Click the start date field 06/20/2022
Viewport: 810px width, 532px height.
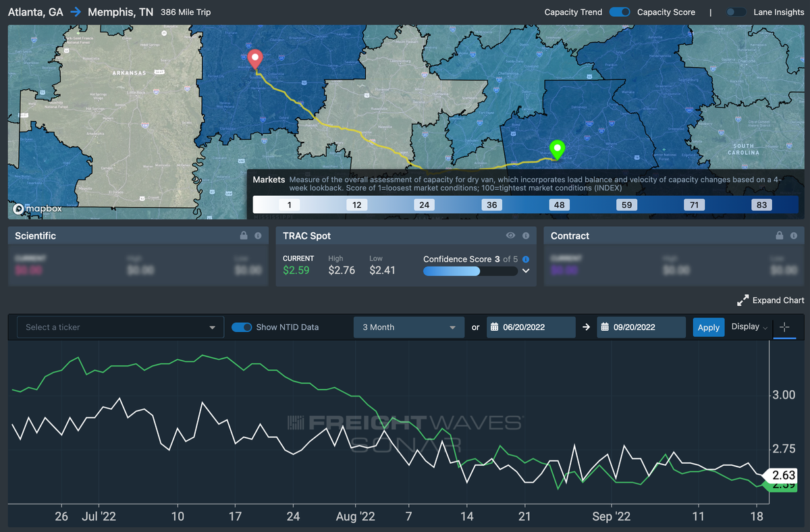click(531, 327)
